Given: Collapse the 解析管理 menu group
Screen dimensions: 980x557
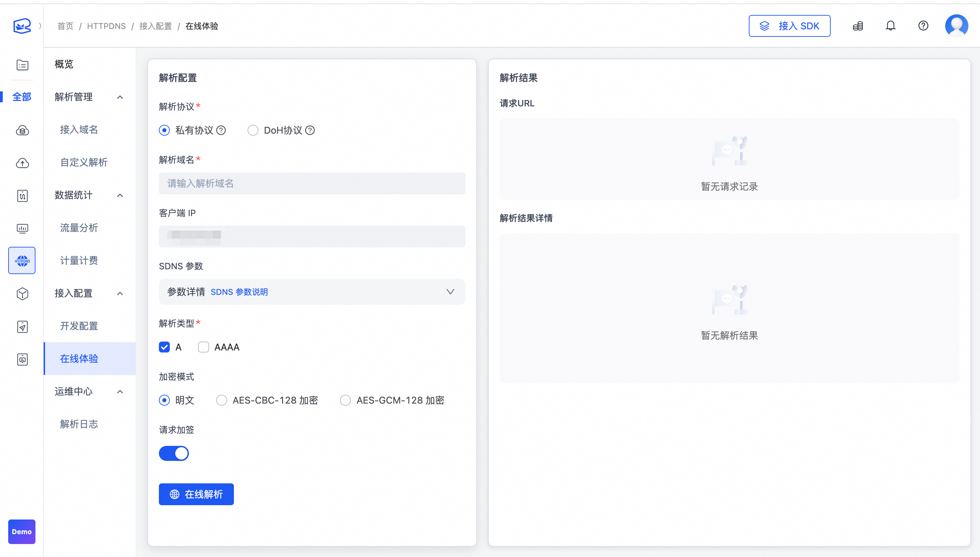Looking at the screenshot, I should pos(120,97).
